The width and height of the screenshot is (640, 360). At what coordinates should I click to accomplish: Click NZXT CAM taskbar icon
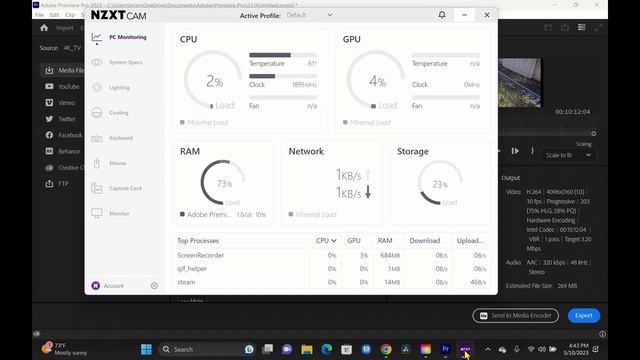coord(465,349)
